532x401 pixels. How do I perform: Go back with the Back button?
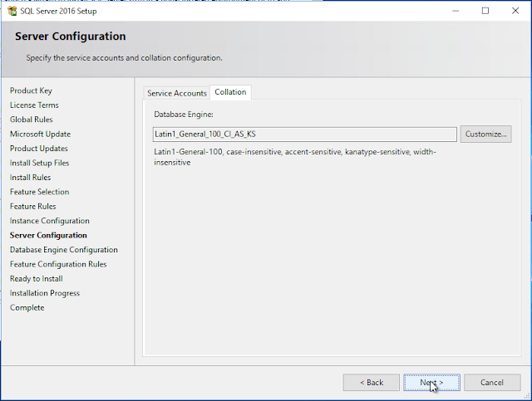[x=372, y=383]
